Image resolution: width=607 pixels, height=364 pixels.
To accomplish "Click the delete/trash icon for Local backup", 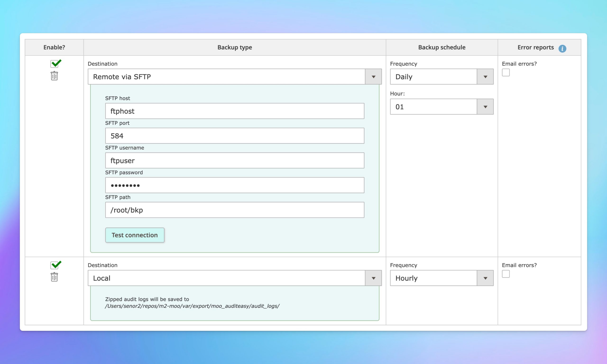I will (54, 277).
